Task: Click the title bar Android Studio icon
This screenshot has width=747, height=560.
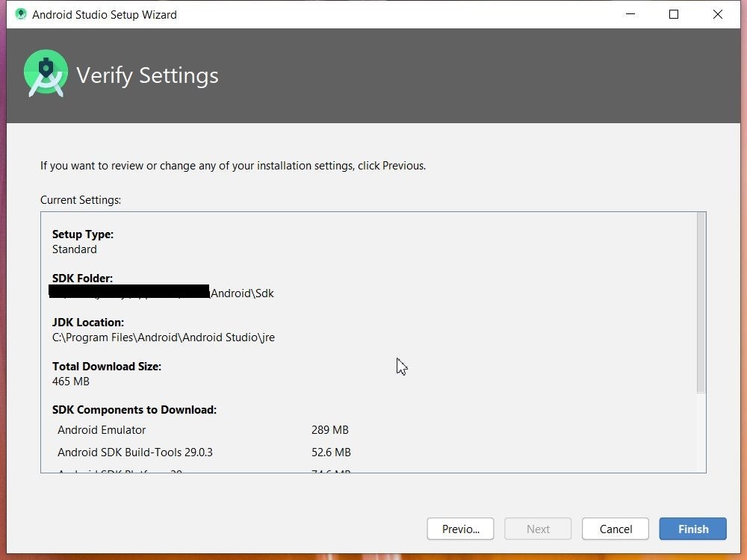Action: point(20,14)
